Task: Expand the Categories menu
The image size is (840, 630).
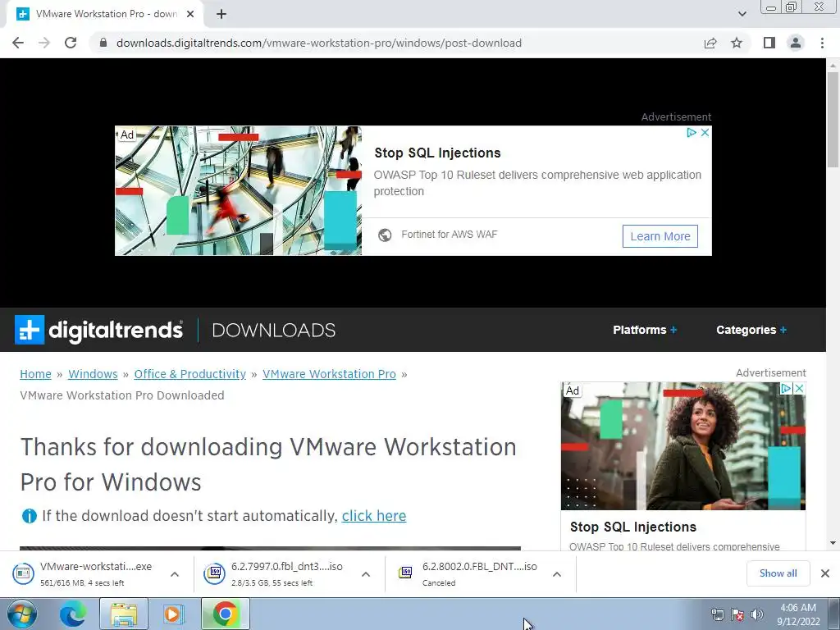Action: pos(751,330)
